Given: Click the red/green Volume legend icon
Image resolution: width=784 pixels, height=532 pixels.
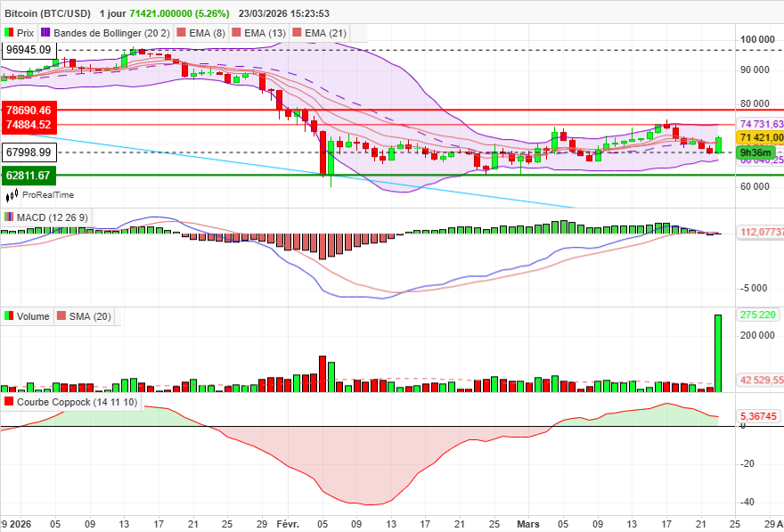Looking at the screenshot, I should click(9, 316).
